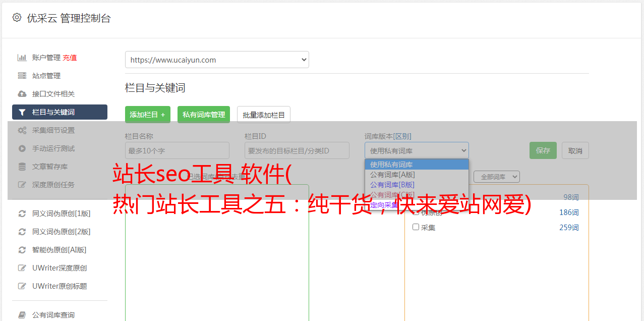Choose 公有词库[B版] from the dropdown list
Image resolution: width=644 pixels, height=321 pixels.
(417, 185)
